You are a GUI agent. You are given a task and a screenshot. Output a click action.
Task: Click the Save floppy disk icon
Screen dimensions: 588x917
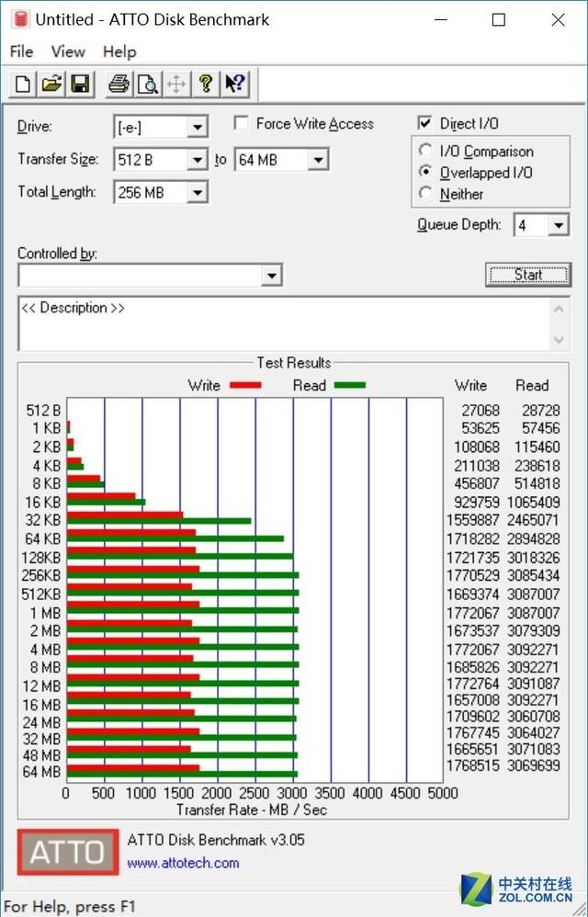point(80,84)
